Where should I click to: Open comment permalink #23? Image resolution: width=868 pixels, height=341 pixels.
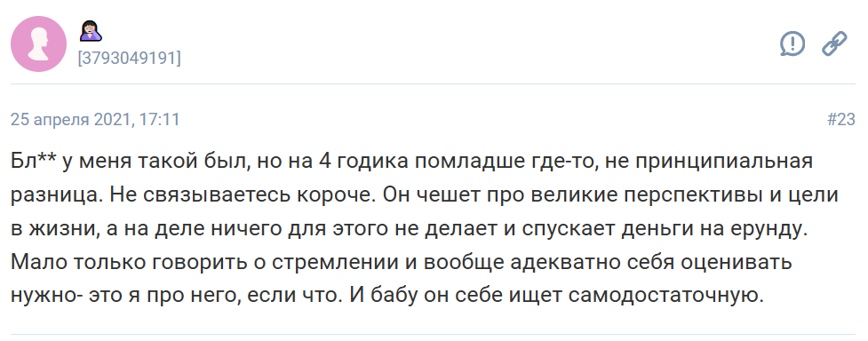(840, 119)
